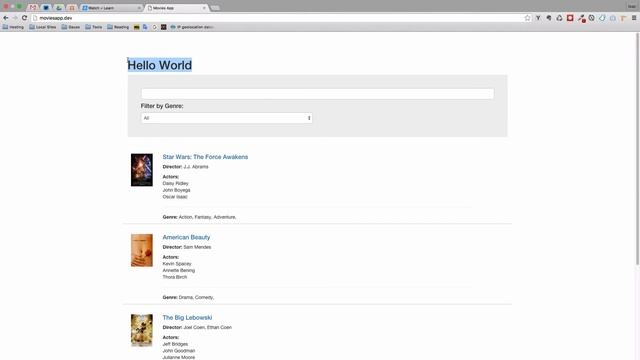The width and height of the screenshot is (640, 360).
Task: Click director name Sam Mendes
Action: click(x=197, y=247)
